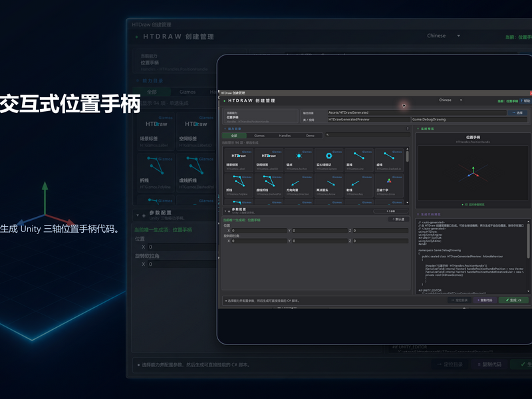The height and width of the screenshot is (399, 532).
Task: Collapse the 参数配置 section in front window
Action: tap(225, 211)
